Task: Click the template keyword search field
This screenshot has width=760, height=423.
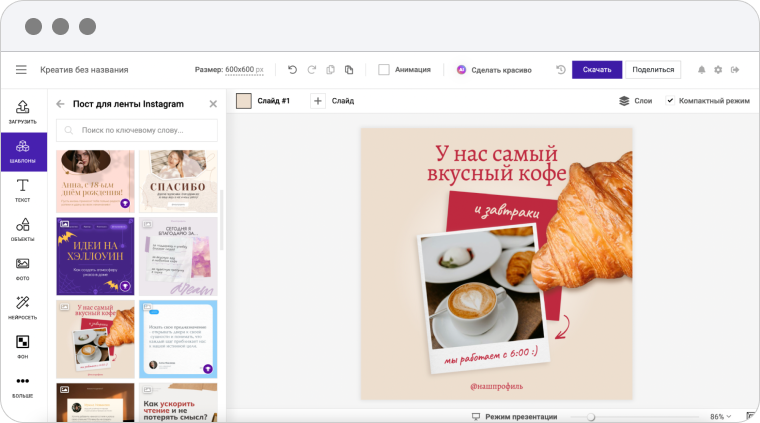Action: coord(137,130)
